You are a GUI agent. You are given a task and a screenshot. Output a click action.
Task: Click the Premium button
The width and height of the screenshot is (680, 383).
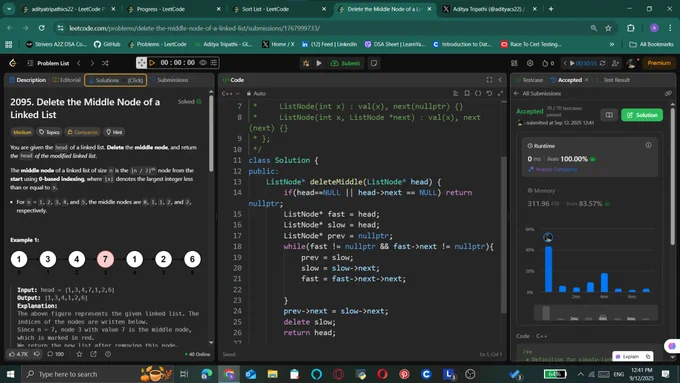(659, 63)
